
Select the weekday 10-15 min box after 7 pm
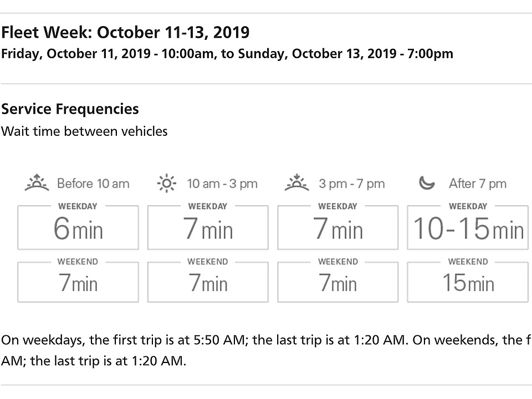click(468, 227)
